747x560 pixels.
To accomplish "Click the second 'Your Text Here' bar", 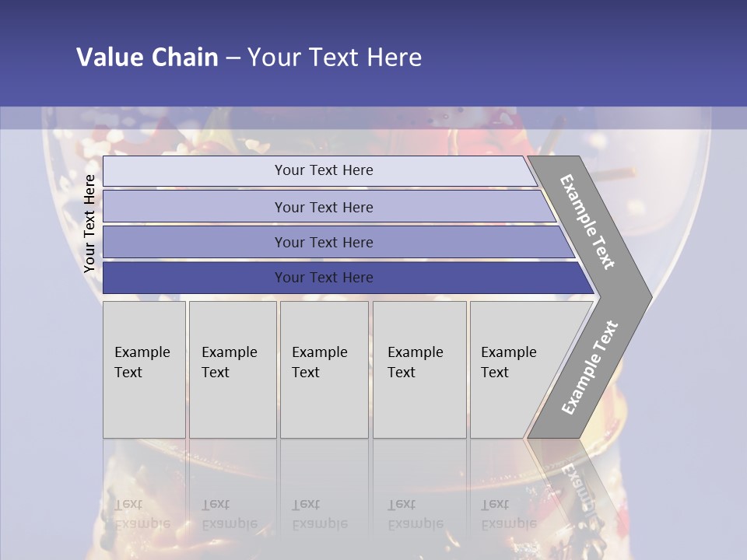I will [x=324, y=207].
